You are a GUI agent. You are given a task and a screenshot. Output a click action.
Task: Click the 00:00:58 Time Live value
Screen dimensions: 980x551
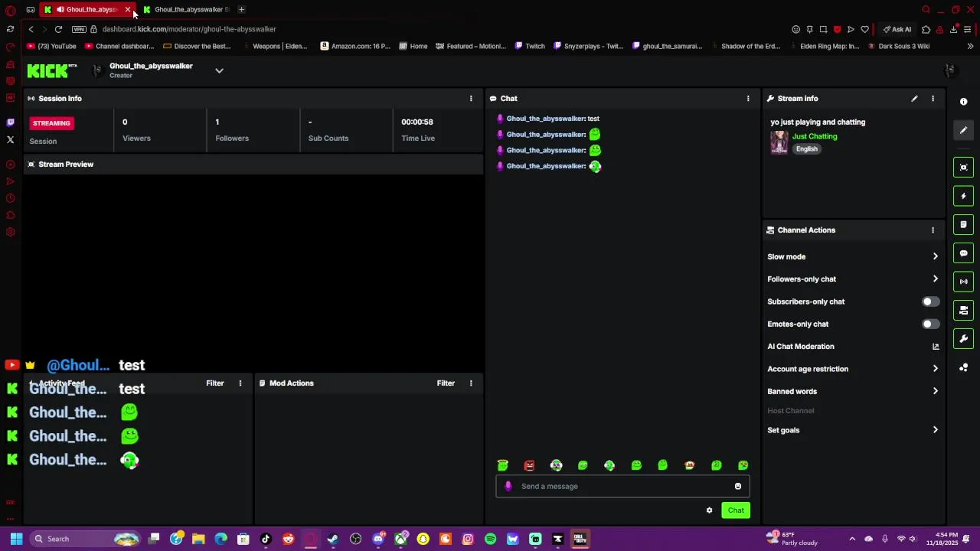(x=417, y=122)
